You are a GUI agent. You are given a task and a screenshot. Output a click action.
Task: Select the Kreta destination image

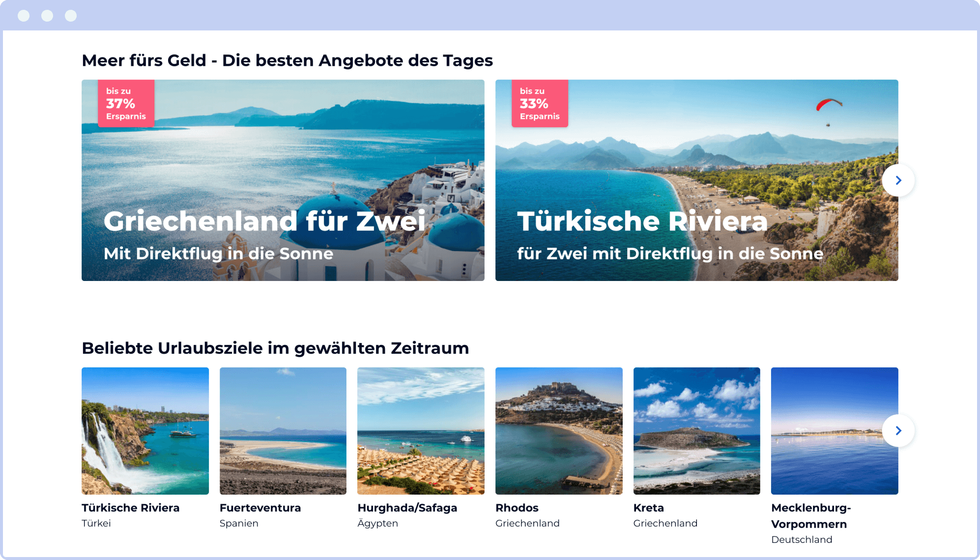tap(696, 431)
